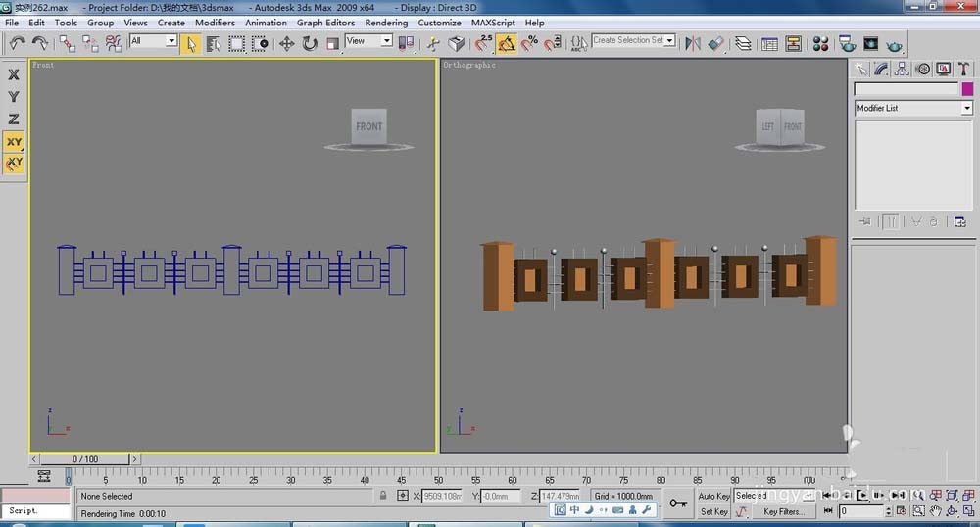
Task: Select the Select Object arrow tool
Action: click(191, 43)
